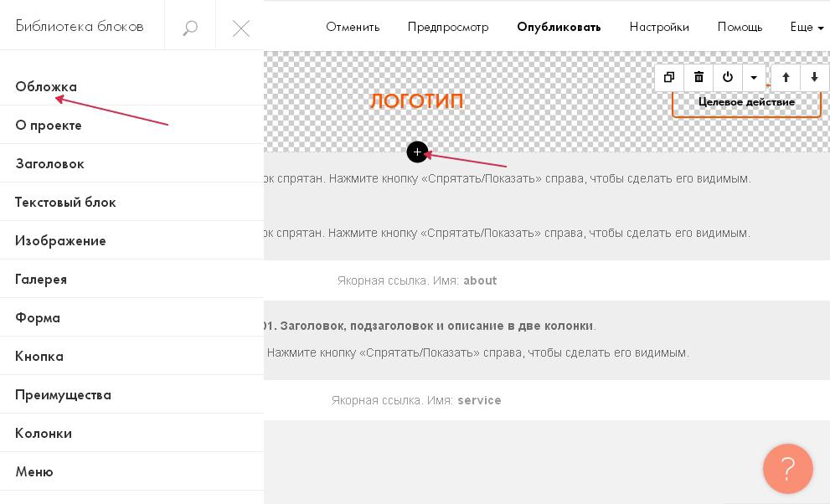
Task: Click 'Отменить' in the top bar
Action: [x=353, y=27]
